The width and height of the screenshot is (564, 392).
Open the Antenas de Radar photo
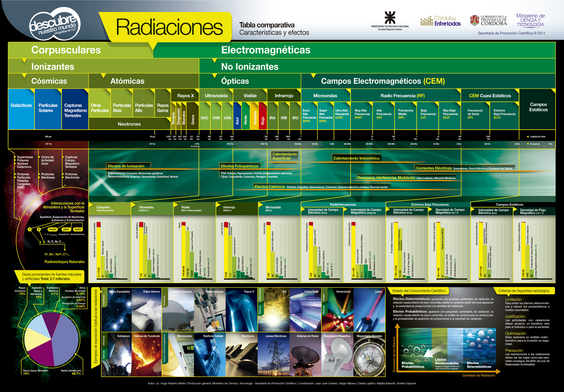click(305, 354)
